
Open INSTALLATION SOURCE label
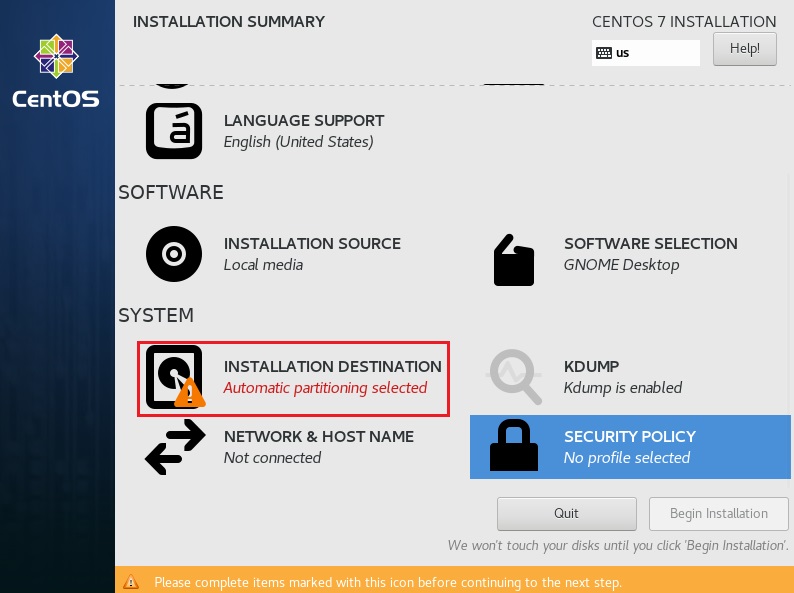click(x=312, y=244)
